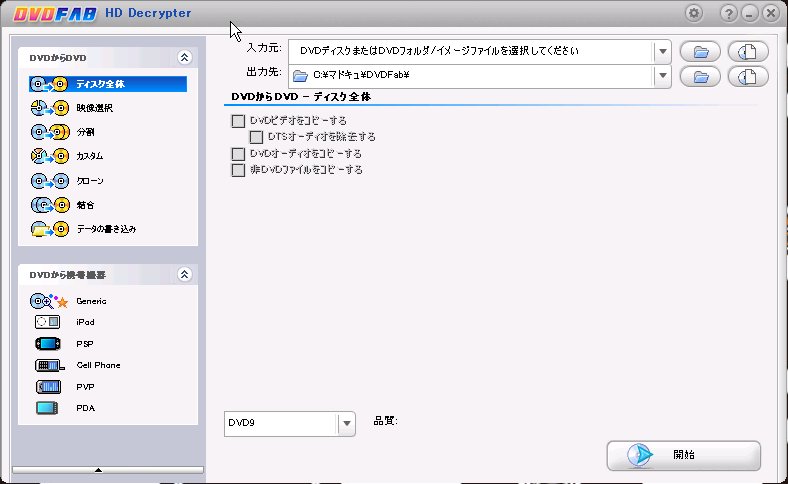Toggle DTSオーディオを除去する checkbox
This screenshot has height=484, width=788.
tap(256, 137)
